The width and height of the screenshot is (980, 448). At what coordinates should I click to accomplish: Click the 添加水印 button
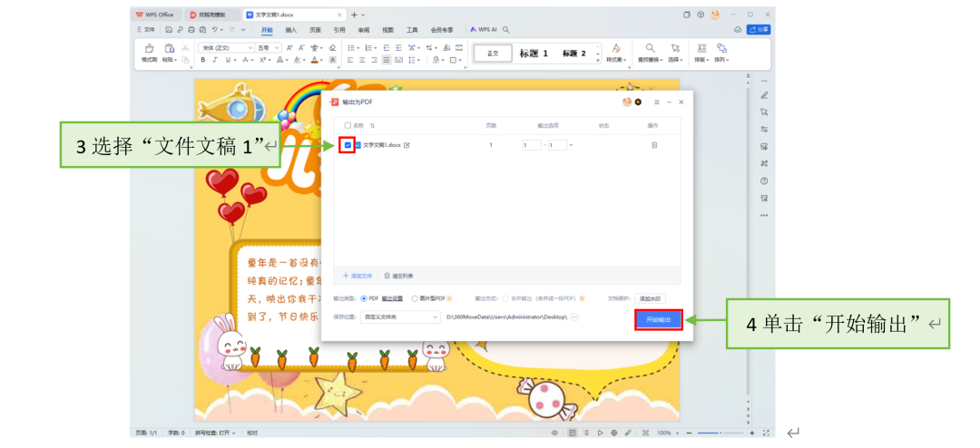tap(650, 298)
